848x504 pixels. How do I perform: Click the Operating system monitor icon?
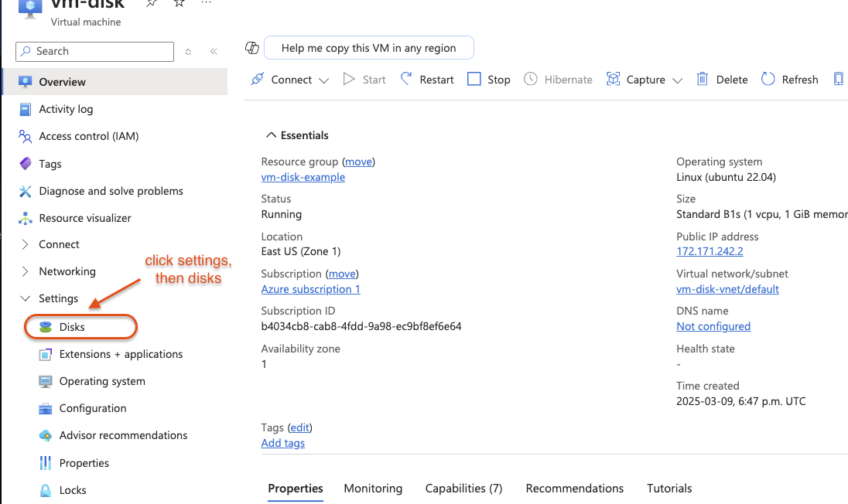[46, 381]
